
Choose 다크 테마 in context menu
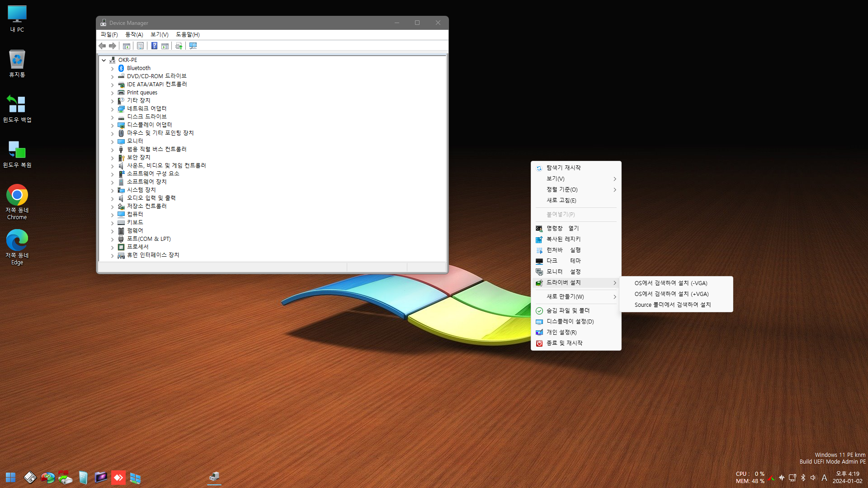pos(576,261)
